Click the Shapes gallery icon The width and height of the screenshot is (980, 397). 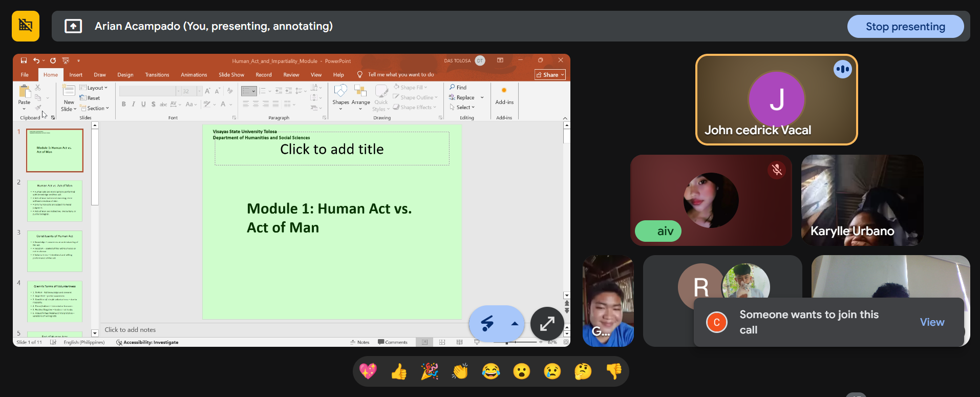[x=340, y=92]
